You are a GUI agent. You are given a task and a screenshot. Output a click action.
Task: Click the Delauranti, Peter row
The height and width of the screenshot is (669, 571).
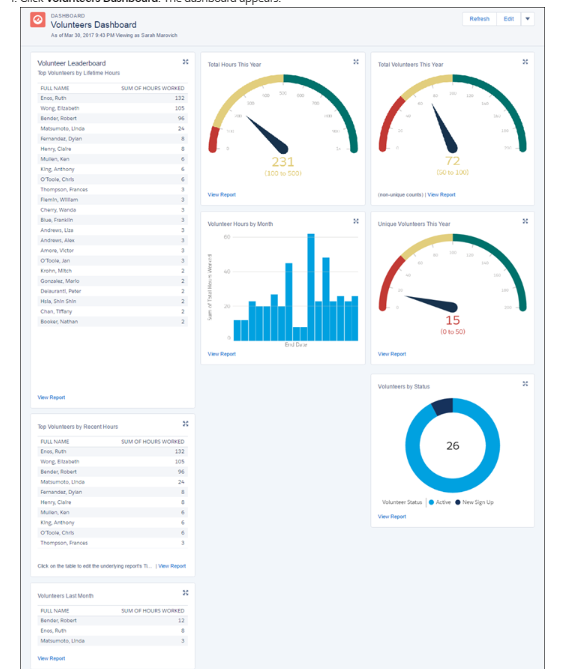pyautogui.click(x=113, y=291)
